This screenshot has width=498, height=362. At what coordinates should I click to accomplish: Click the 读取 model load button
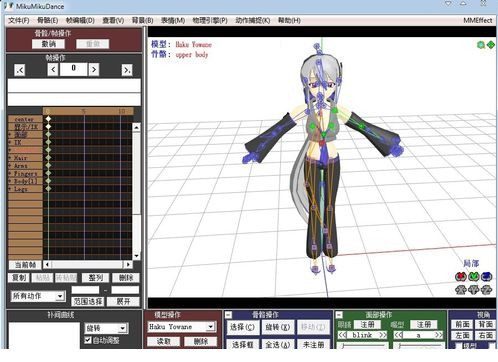(x=164, y=342)
